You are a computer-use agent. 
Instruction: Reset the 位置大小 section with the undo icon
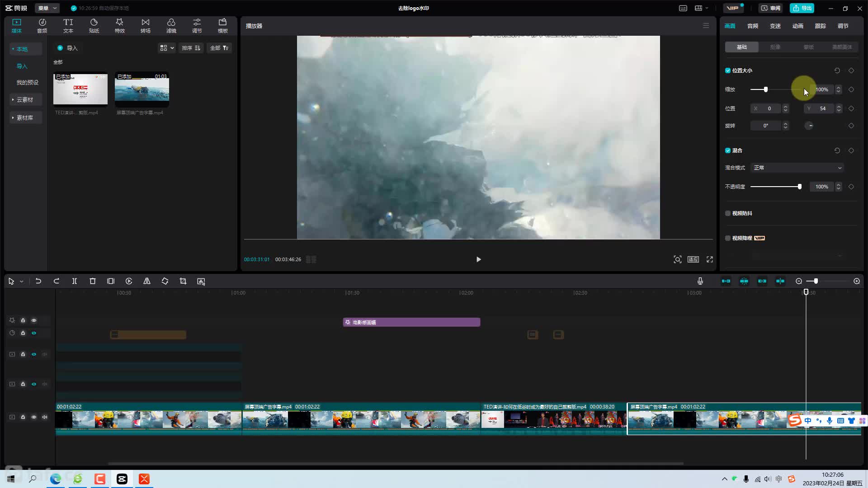click(837, 70)
